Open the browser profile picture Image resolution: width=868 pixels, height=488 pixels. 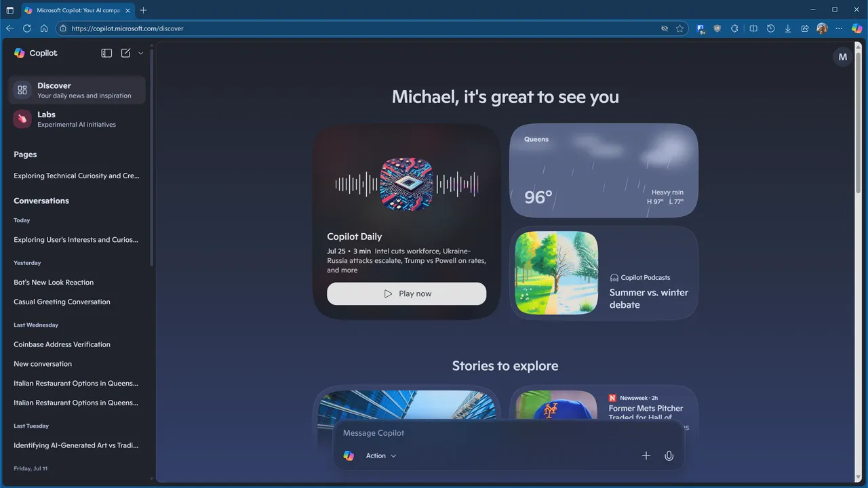click(822, 28)
